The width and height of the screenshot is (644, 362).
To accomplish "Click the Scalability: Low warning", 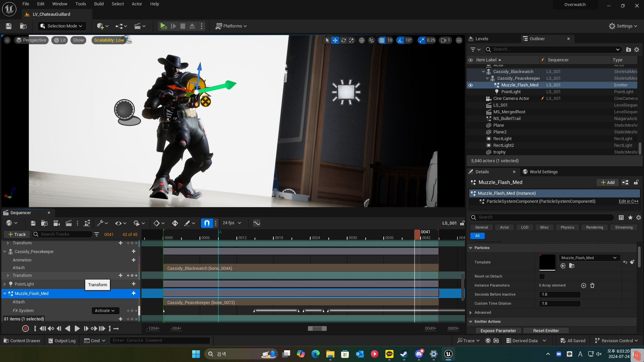I will 109,40.
